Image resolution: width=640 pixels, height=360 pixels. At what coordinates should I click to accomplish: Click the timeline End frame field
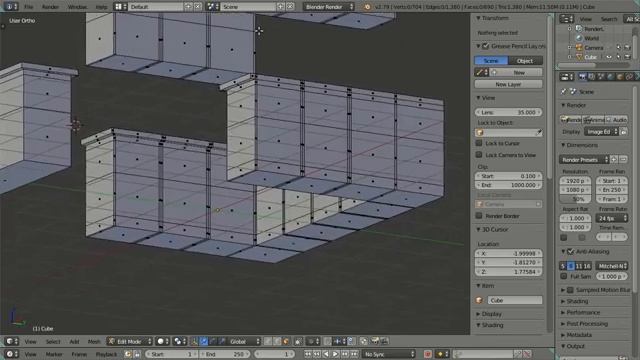click(x=224, y=354)
